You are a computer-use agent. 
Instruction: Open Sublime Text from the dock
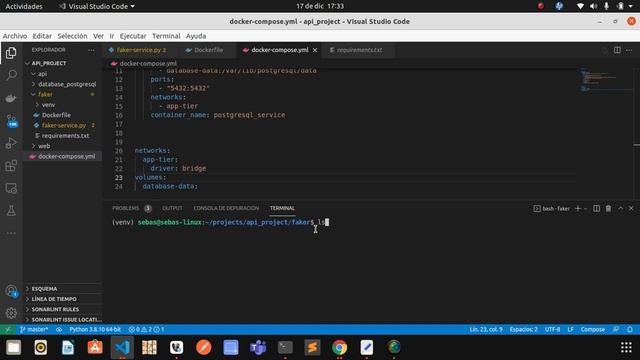point(312,347)
